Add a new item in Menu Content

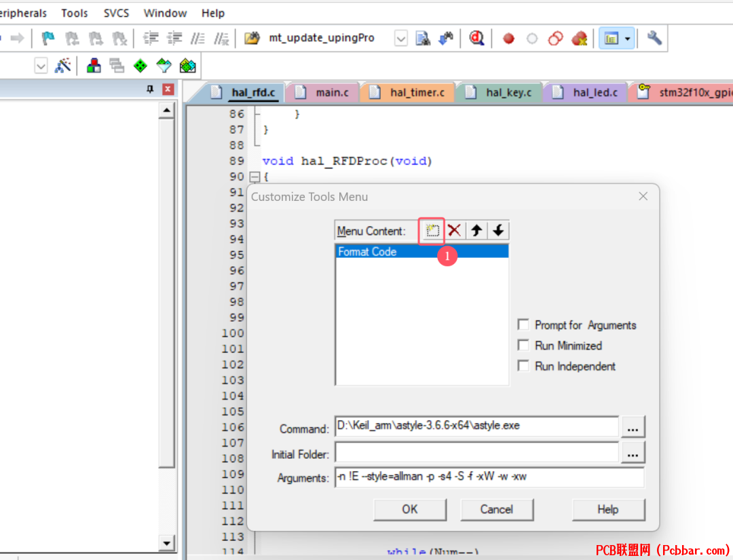pos(432,231)
